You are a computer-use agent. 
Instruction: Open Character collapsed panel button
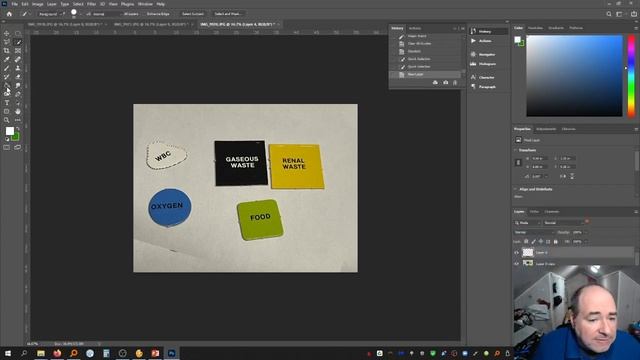coord(488,78)
